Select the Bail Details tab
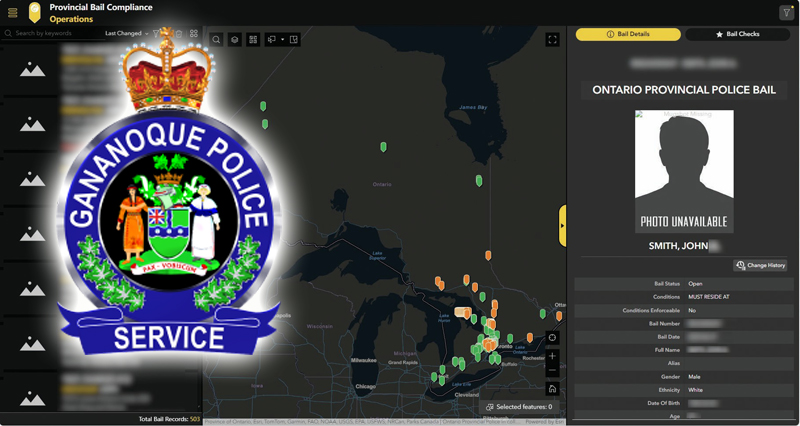Image resolution: width=800 pixels, height=426 pixels. tap(628, 34)
